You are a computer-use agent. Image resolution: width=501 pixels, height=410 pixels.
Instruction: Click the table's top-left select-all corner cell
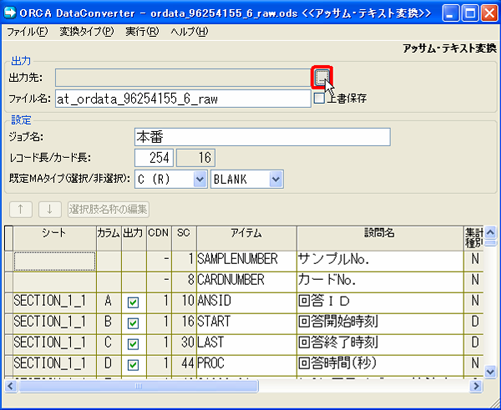click(x=9, y=238)
